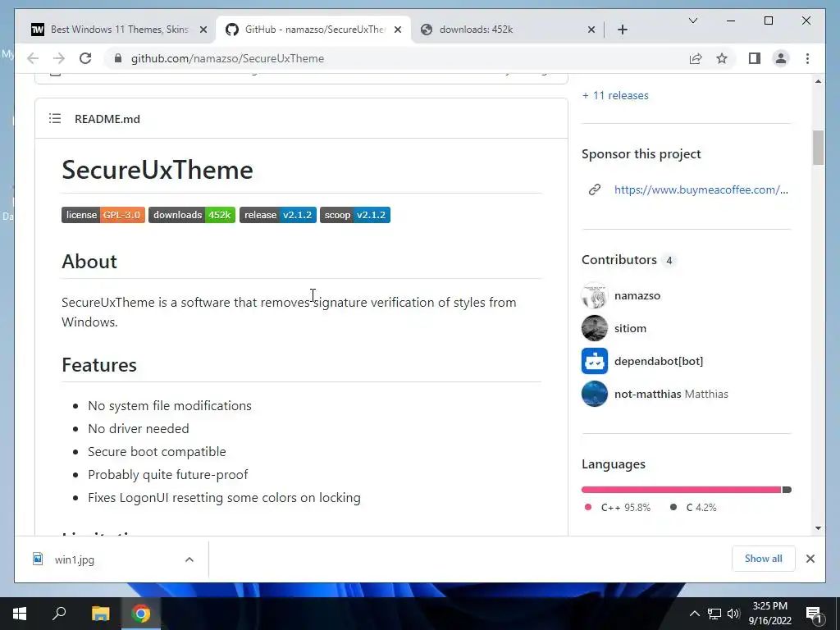Reload the GitHub page
Viewport: 840px width, 630px height.
(85, 58)
